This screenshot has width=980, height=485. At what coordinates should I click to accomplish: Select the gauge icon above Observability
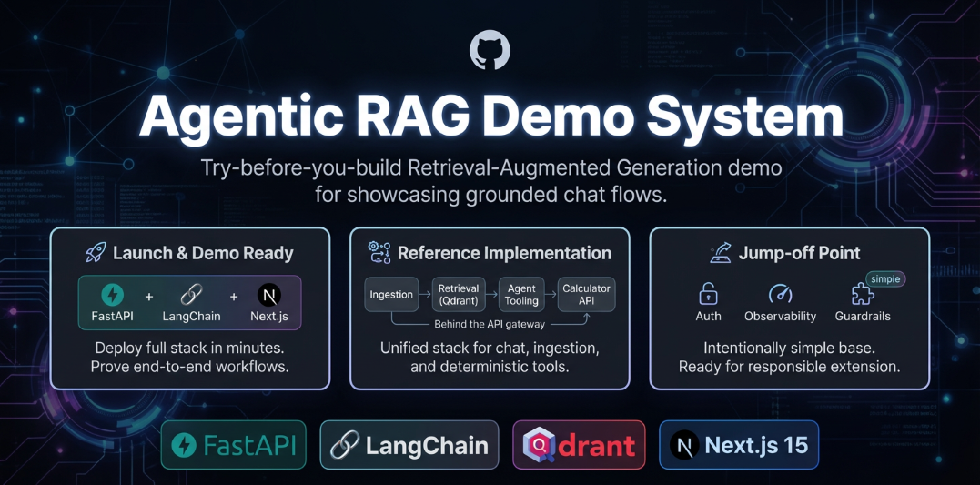tap(780, 295)
